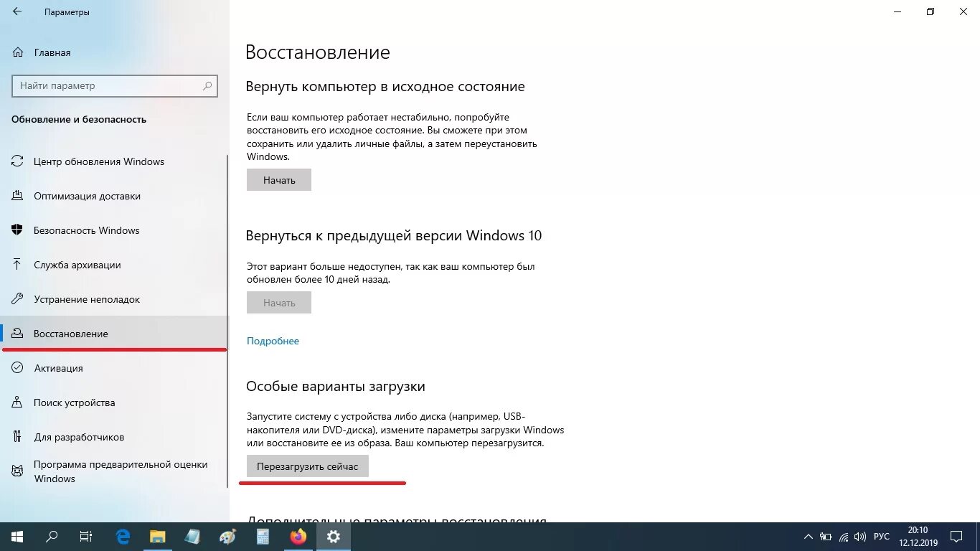The width and height of the screenshot is (980, 551).
Task: Close the Параметры window
Action: 963,11
